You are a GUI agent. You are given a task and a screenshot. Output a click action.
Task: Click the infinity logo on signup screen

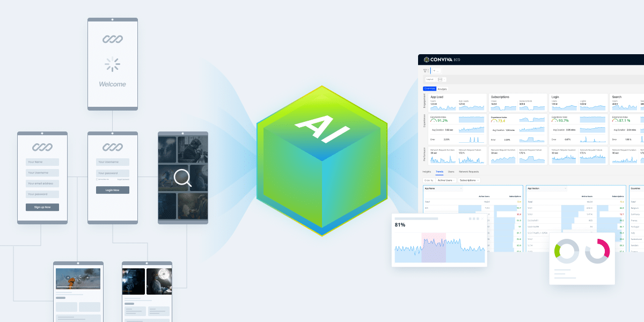point(42,147)
